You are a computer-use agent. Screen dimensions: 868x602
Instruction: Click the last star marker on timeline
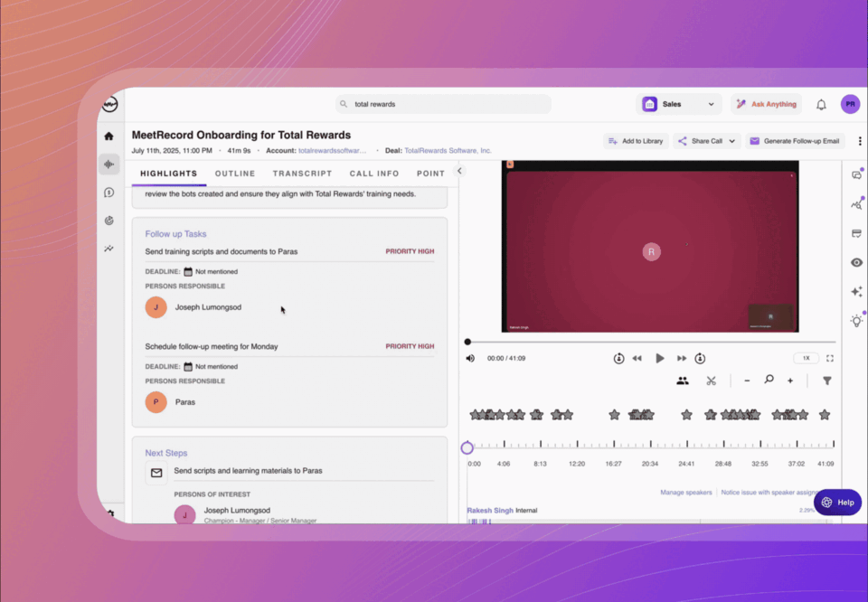pyautogui.click(x=825, y=414)
